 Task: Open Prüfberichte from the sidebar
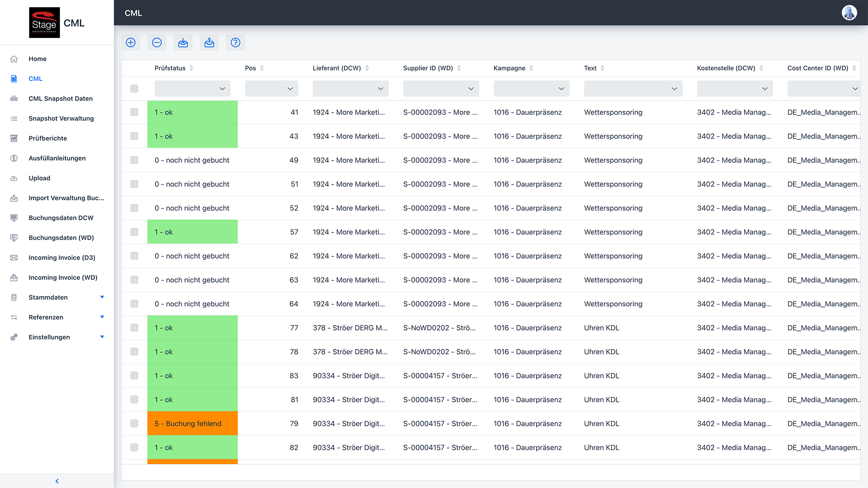47,138
